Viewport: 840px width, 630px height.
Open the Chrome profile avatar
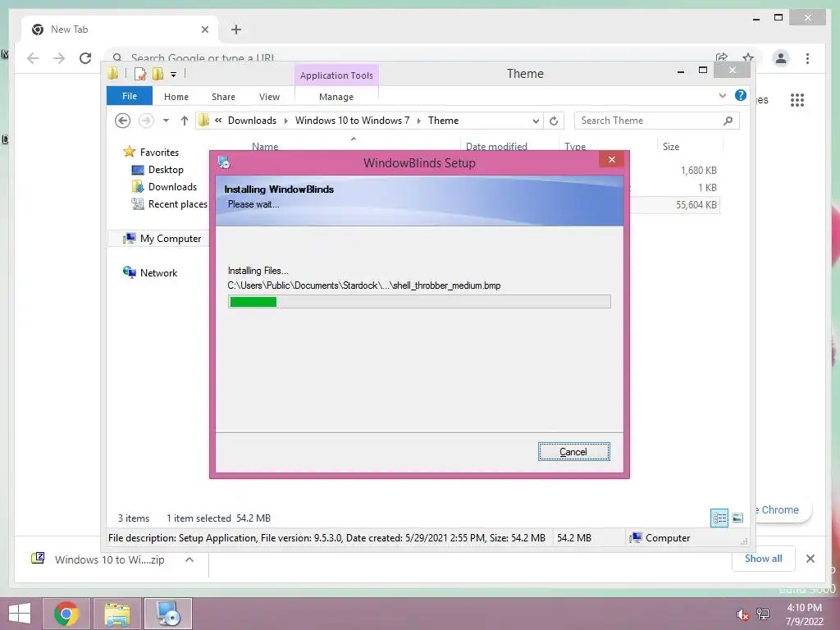(x=781, y=58)
